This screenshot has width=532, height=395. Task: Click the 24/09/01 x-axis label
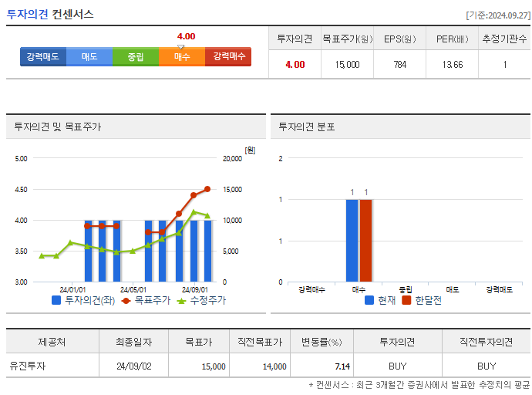194,290
